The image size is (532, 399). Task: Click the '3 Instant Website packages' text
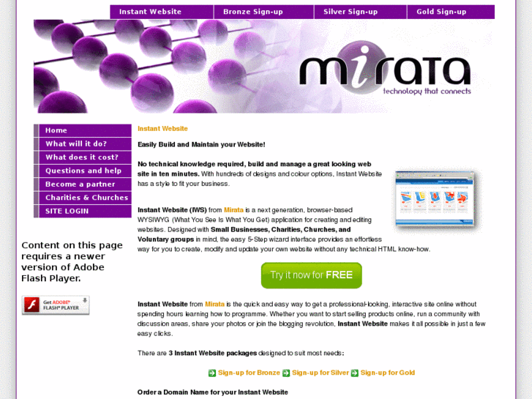[213, 353]
